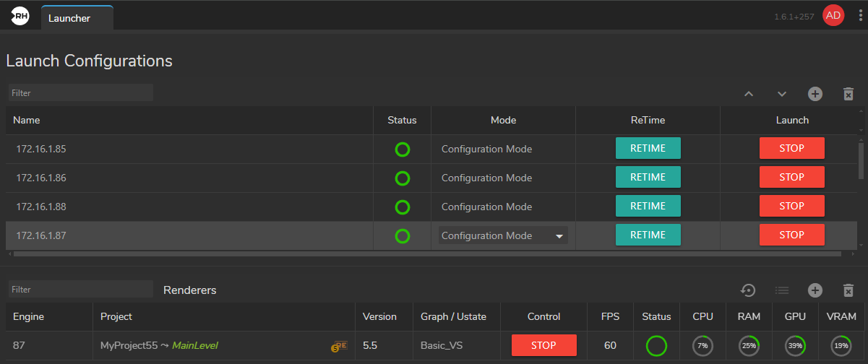Screen dimensions: 868x364
Task: Delete renderer using Renderers trash icon
Action: (x=848, y=290)
